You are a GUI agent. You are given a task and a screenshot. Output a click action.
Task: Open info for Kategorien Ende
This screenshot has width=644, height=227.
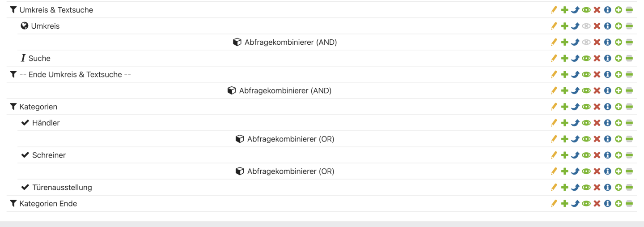607,203
